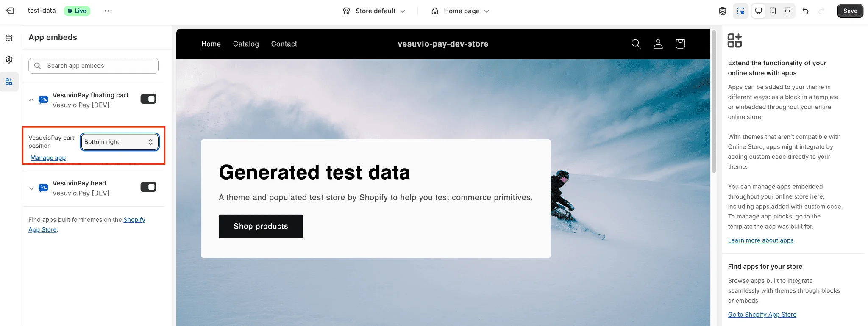868x326 pixels.
Task: Open Catalog in the store navigation
Action: [x=246, y=44]
